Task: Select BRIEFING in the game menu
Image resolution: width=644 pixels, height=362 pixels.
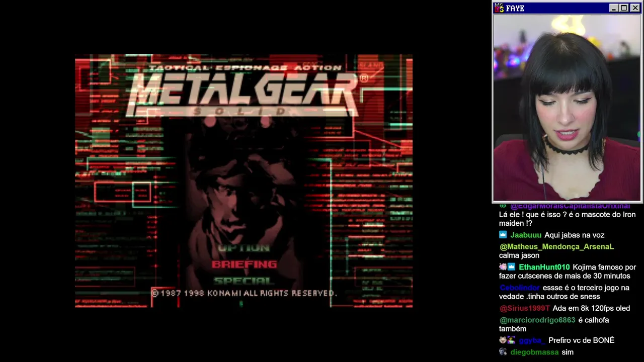Action: point(244,264)
